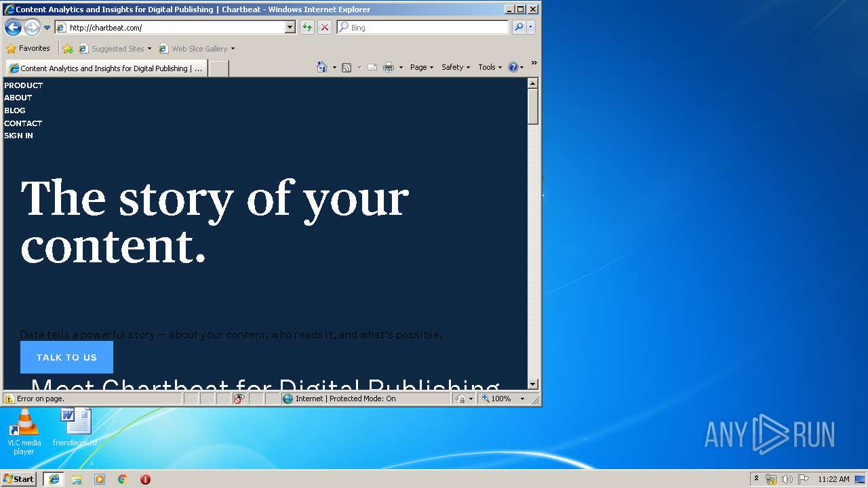868x488 pixels.
Task: Click the Print icon
Action: point(389,67)
